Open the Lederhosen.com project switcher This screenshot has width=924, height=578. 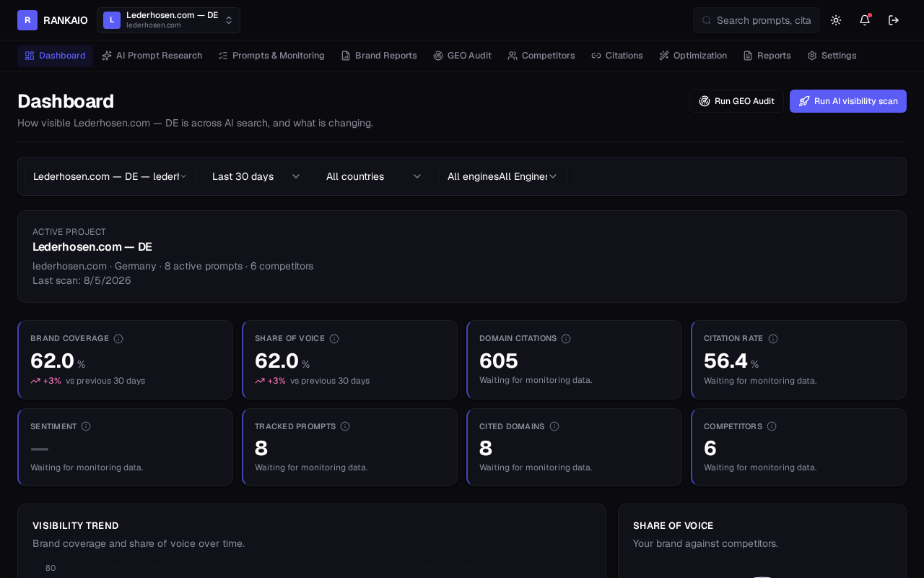[x=168, y=20]
